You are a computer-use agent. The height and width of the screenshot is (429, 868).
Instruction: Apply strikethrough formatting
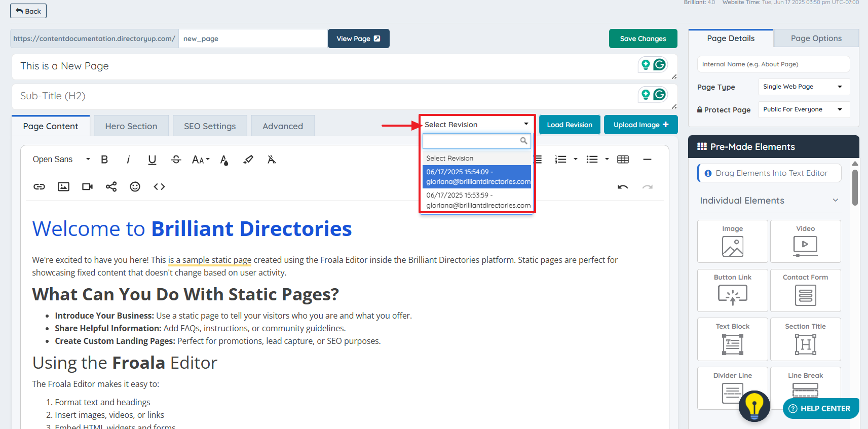tap(176, 160)
